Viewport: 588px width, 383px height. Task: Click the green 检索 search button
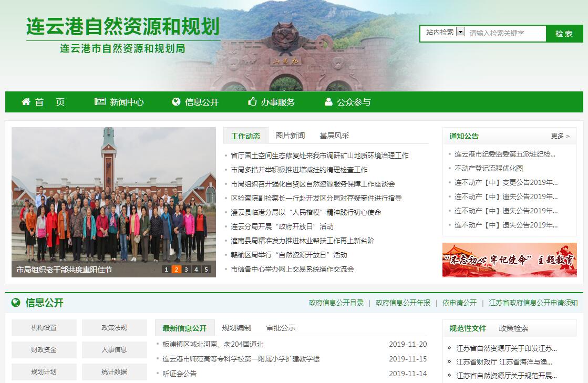pos(564,34)
